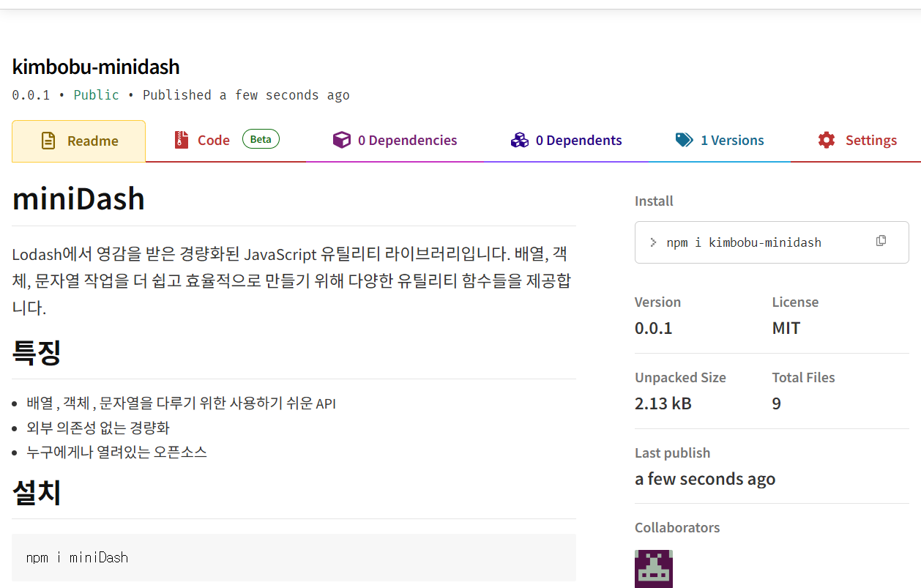
Task: Click the bullet 외부 의존성 없는 경량화
Action: pos(98,428)
